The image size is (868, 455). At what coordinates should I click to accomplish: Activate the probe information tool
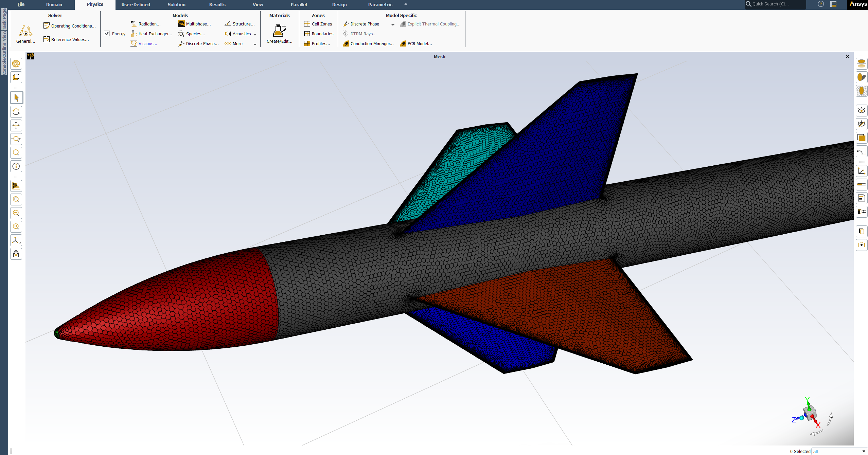(16, 166)
